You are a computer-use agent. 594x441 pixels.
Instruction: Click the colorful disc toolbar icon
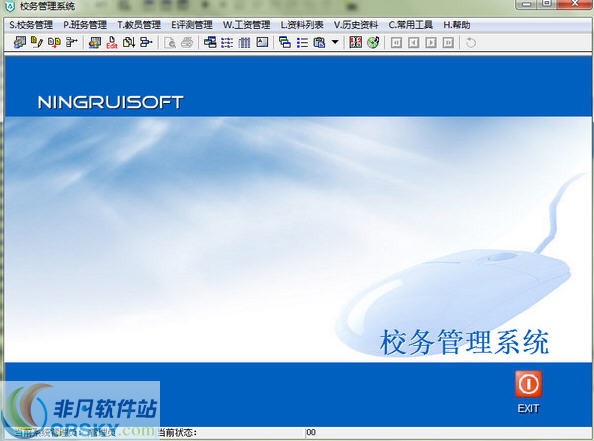click(x=373, y=42)
